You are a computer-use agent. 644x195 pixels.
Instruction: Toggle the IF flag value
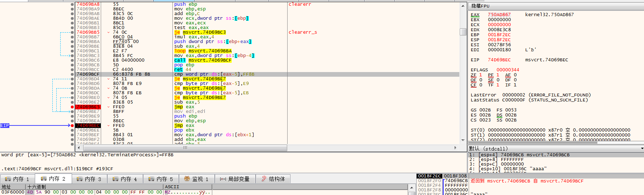tap(515, 85)
